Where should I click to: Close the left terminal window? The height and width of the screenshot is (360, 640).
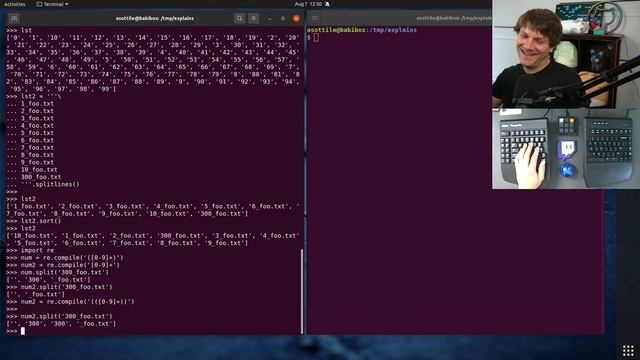pyautogui.click(x=296, y=18)
